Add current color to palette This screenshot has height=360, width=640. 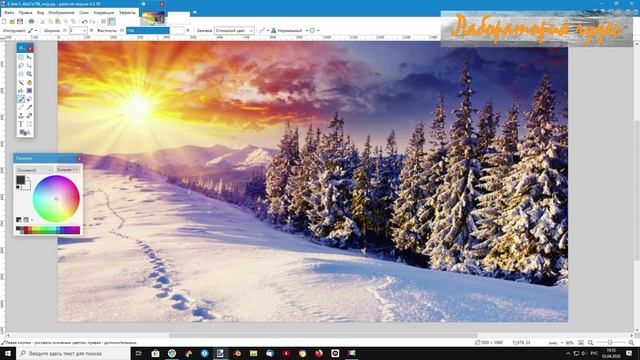coord(18,220)
